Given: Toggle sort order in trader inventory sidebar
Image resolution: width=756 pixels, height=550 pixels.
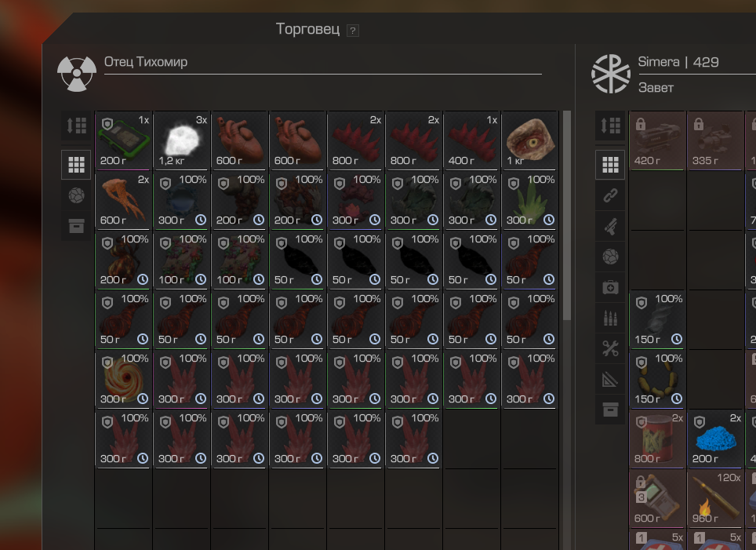Looking at the screenshot, I should tap(76, 126).
